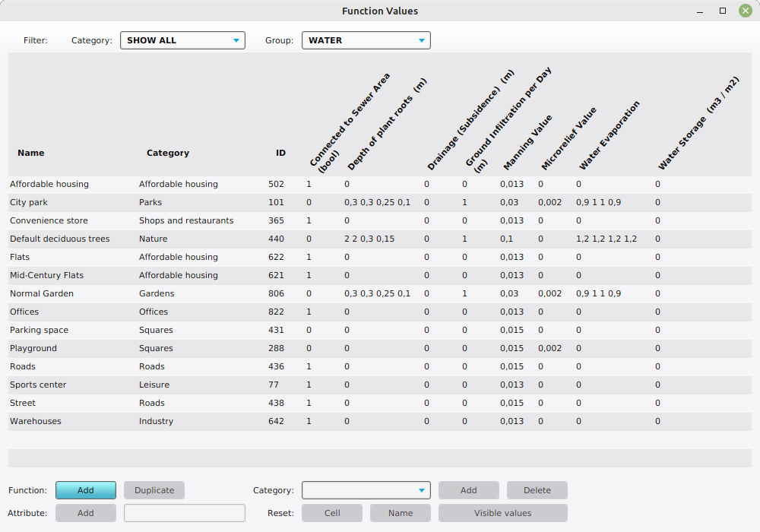Sort by the Name column header

coord(31,153)
